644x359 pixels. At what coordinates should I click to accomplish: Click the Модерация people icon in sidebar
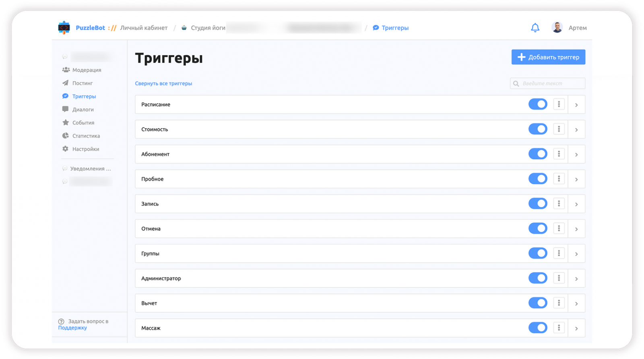[x=66, y=70]
